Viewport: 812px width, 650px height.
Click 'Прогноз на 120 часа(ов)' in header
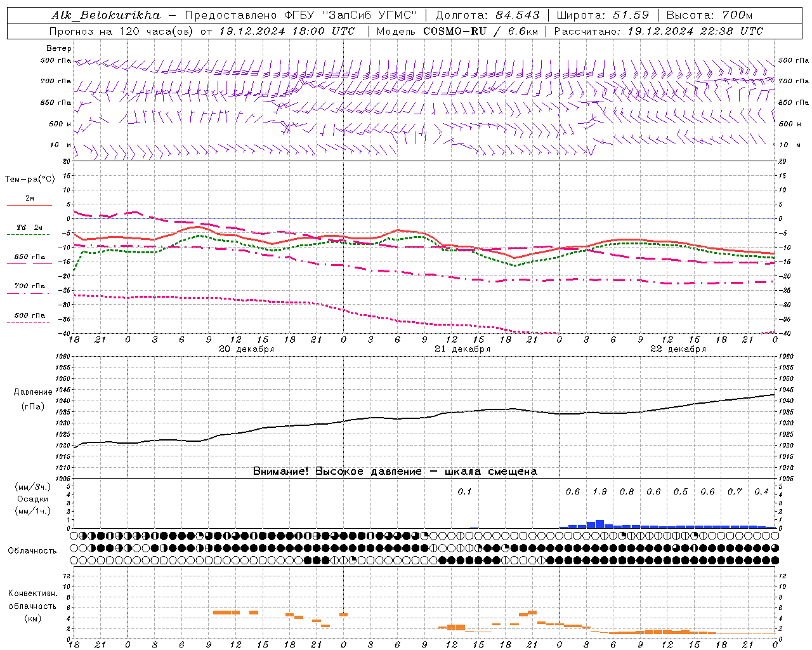[121, 31]
